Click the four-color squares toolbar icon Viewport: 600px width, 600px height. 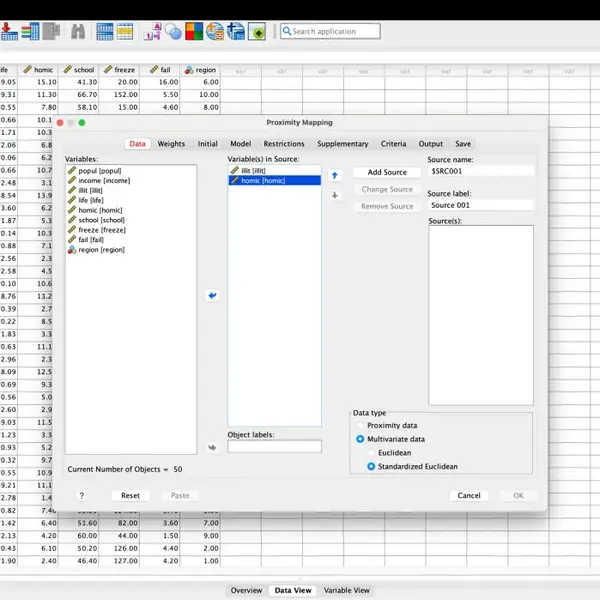194,31
